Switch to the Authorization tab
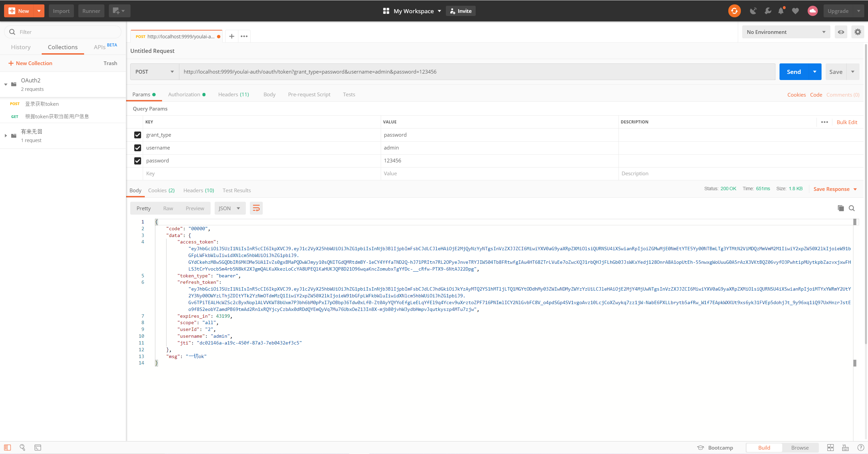The image size is (868, 454). coord(184,94)
